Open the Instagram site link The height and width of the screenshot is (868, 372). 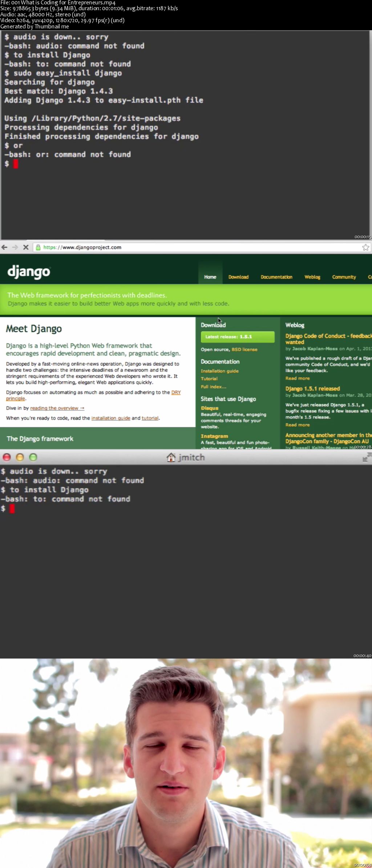(214, 436)
